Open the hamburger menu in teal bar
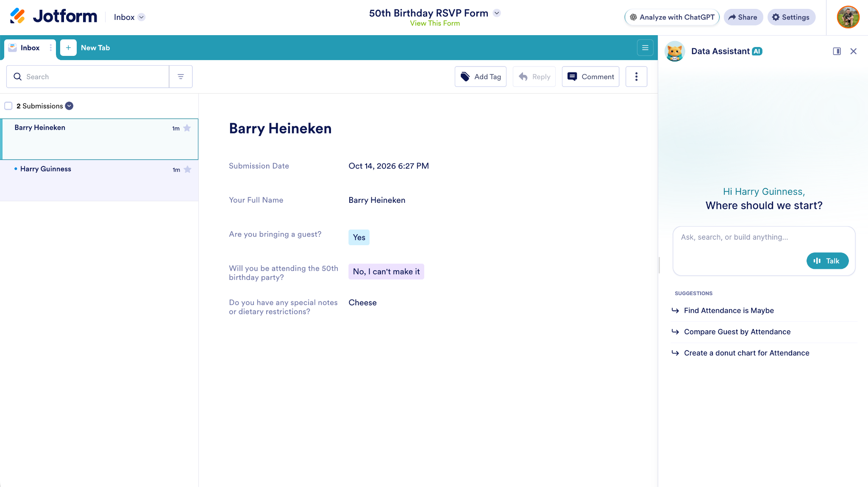This screenshot has height=487, width=868. tap(645, 48)
